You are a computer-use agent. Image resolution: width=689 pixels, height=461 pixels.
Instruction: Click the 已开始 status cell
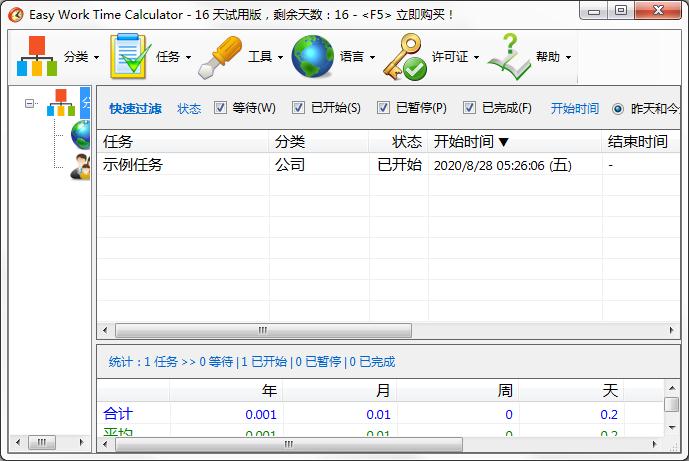(399, 165)
